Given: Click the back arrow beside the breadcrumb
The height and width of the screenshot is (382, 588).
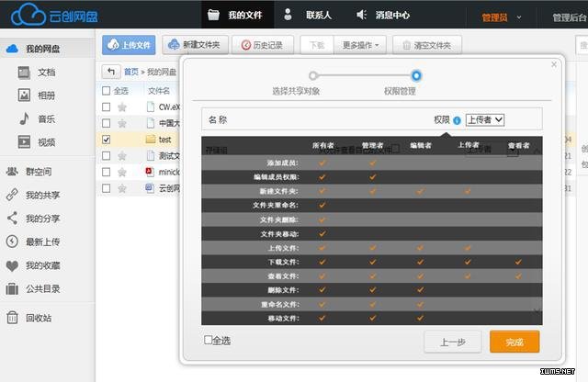Looking at the screenshot, I should [111, 72].
